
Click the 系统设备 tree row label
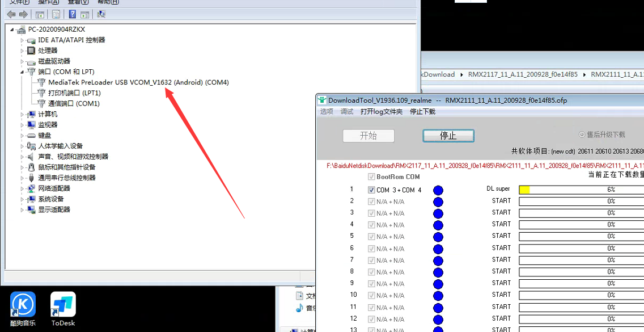click(x=51, y=199)
